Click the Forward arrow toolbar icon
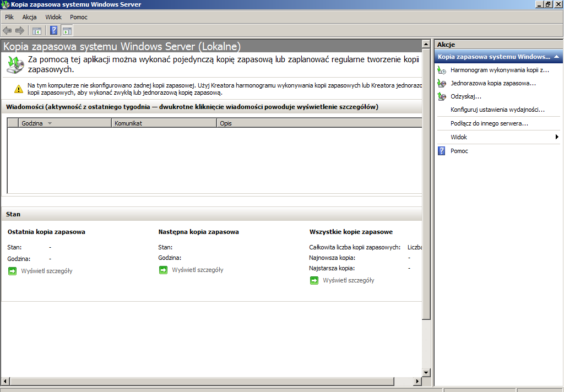The image size is (564, 392). point(20,31)
